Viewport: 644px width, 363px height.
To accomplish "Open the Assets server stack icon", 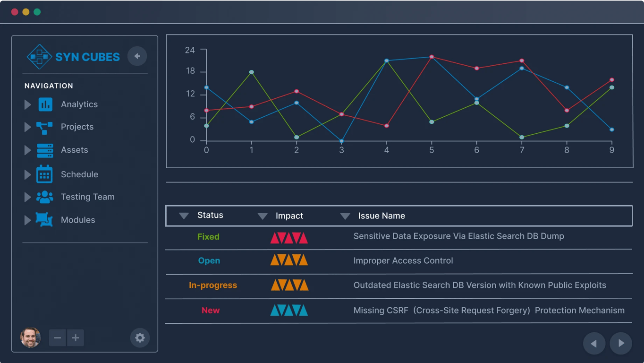I will coord(45,150).
